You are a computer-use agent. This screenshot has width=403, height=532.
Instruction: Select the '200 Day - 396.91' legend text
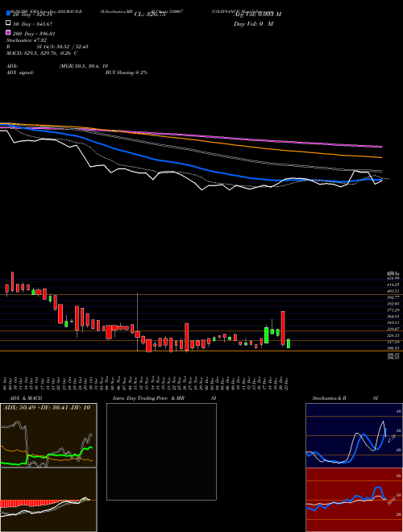(x=34, y=34)
